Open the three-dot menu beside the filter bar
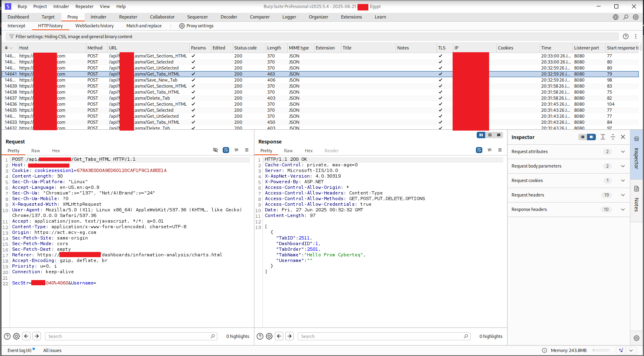The height and width of the screenshot is (356, 644). pos(636,37)
